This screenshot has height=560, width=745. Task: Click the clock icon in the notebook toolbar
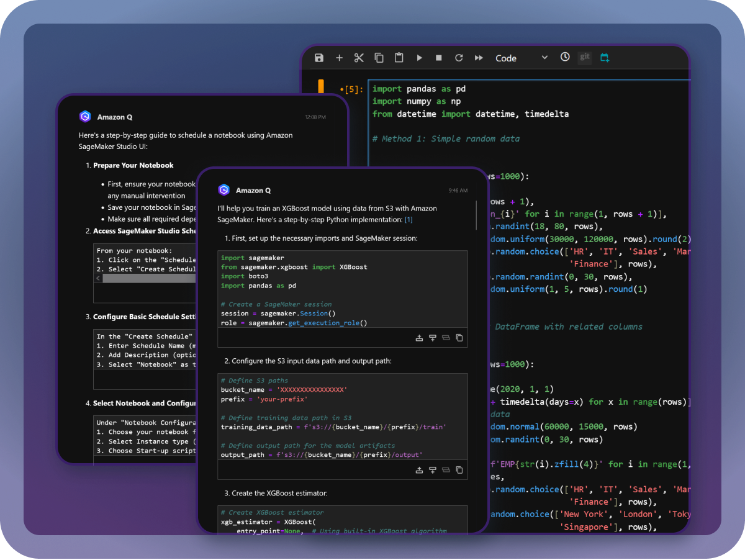(x=565, y=57)
